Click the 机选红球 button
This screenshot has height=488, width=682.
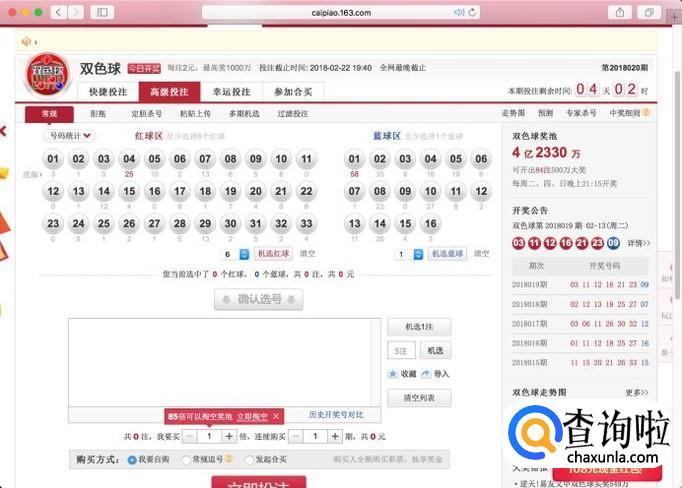point(274,254)
